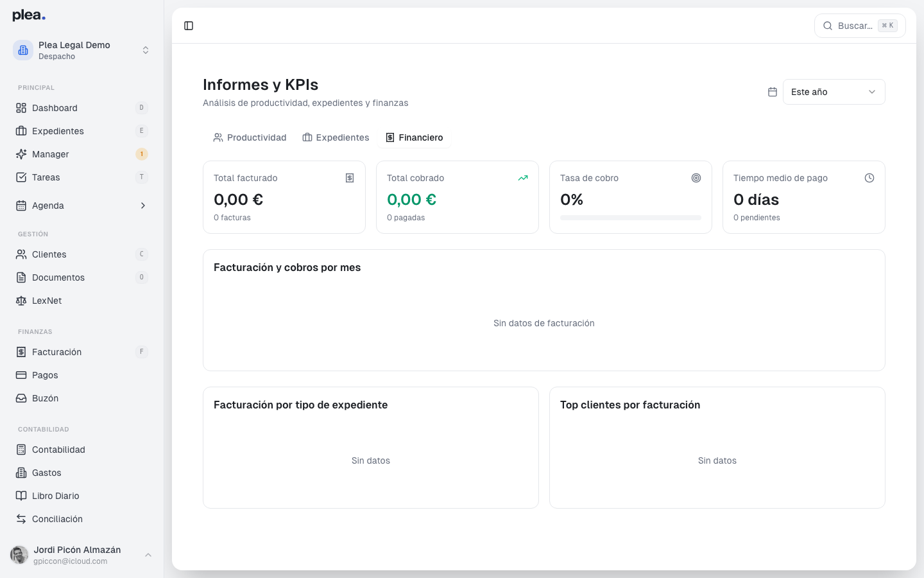Click trending arrow in Total cobrado card

coord(523,178)
